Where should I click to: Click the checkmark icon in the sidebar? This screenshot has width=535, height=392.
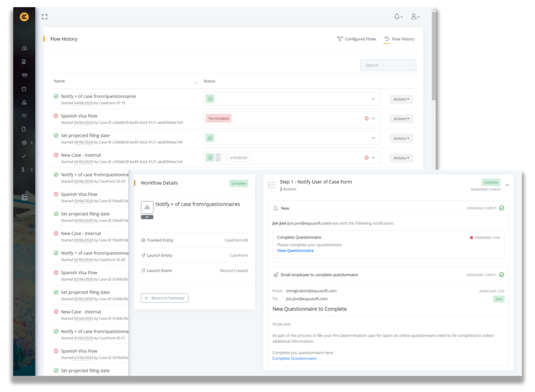24,156
